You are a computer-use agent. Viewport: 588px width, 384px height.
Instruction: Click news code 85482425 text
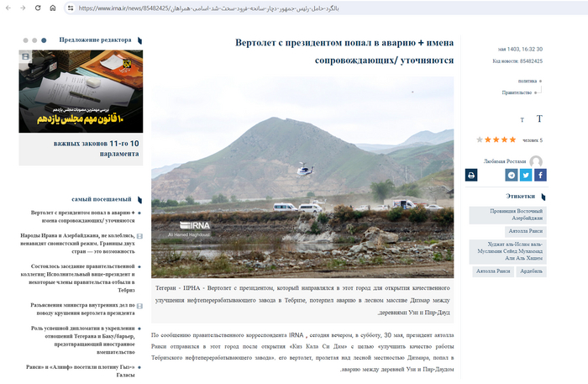click(x=517, y=61)
